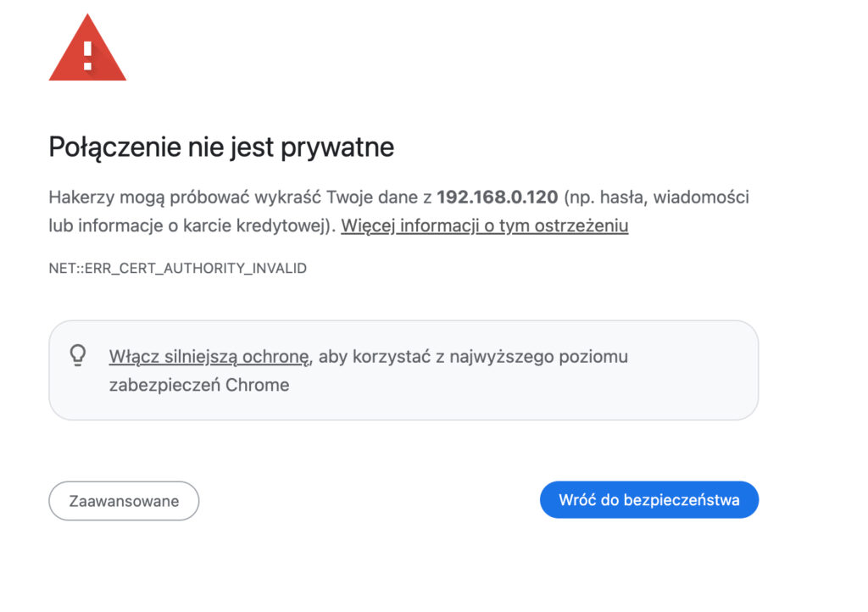Click the Wróć do bezpieczeństwa button
The height and width of the screenshot is (612, 868).
pyautogui.click(x=648, y=499)
